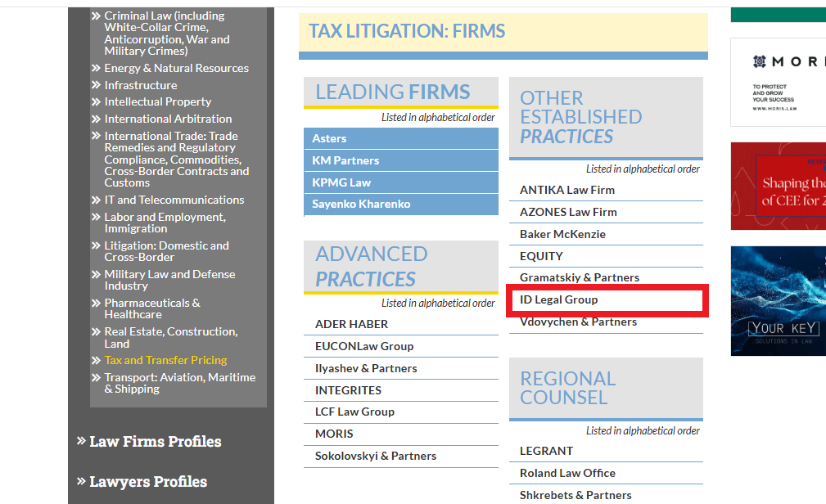Select Shkrebets & Partners row
Screen dimensions: 826x504
pyautogui.click(x=606, y=496)
